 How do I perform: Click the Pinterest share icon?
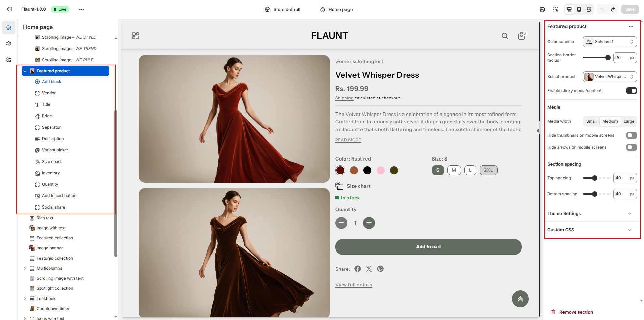coord(380,269)
